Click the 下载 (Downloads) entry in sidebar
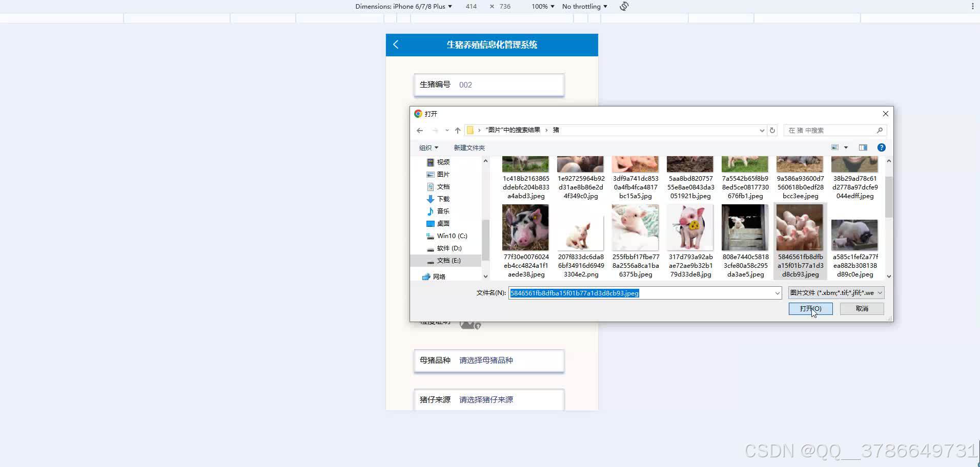Screen dimensions: 980x467 tap(443, 199)
